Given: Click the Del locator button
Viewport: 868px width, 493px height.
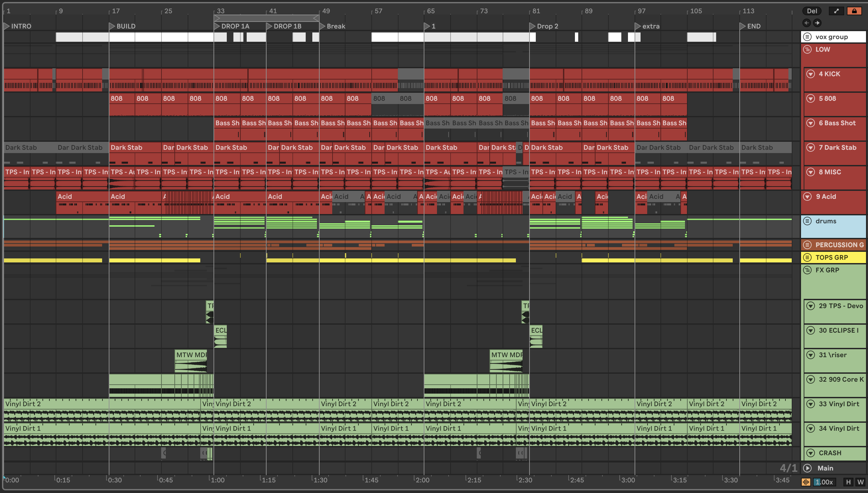Looking at the screenshot, I should (x=811, y=11).
